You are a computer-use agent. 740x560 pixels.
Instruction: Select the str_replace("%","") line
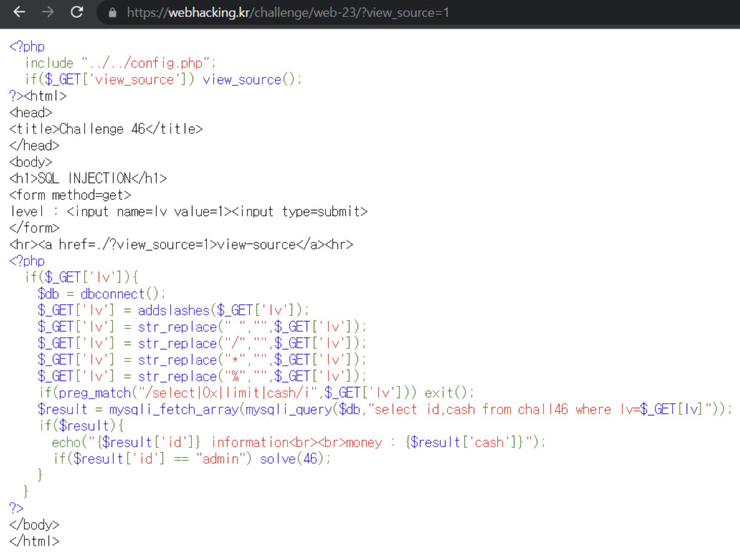pos(202,376)
